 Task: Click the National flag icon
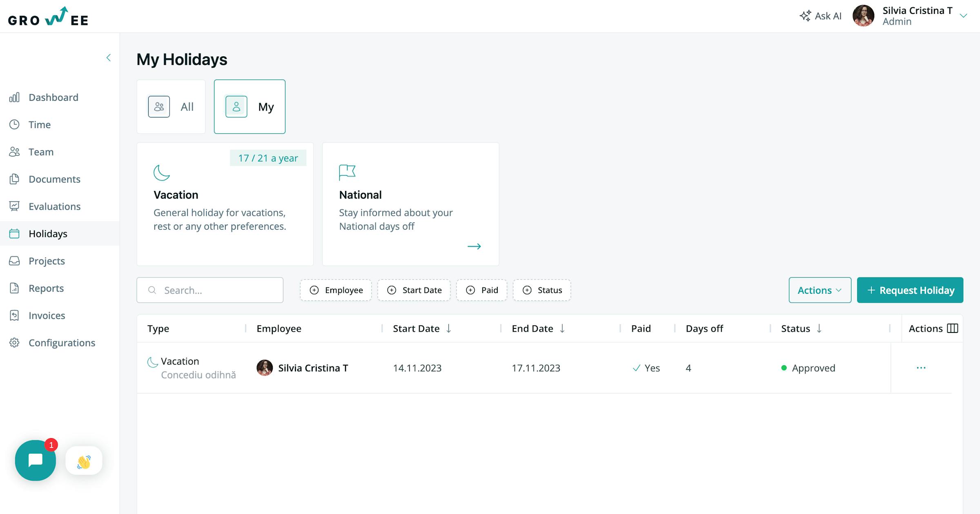[347, 172]
